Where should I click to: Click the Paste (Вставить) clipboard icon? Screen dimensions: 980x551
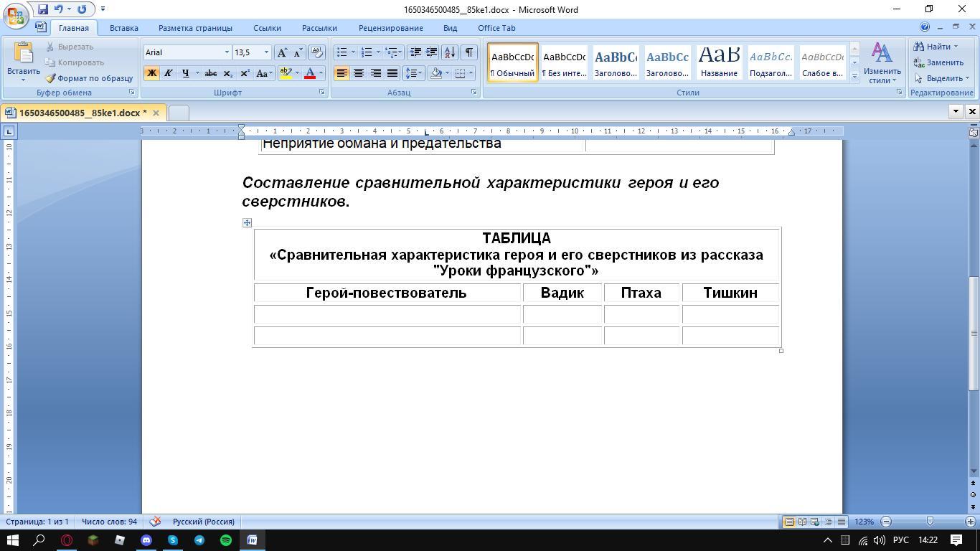point(23,54)
